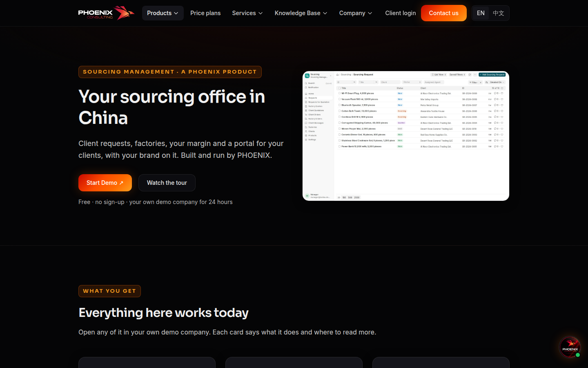Click the Phoenix Consulting logo
Viewport: 588px width, 368px height.
click(106, 13)
